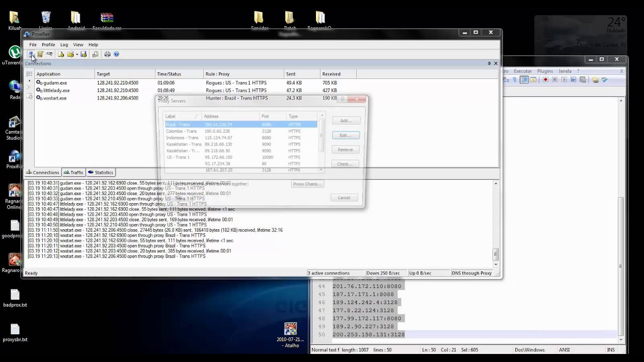Image resolution: width=644 pixels, height=362 pixels.
Task: Start macro recording in Notepad++
Action: (x=545, y=79)
